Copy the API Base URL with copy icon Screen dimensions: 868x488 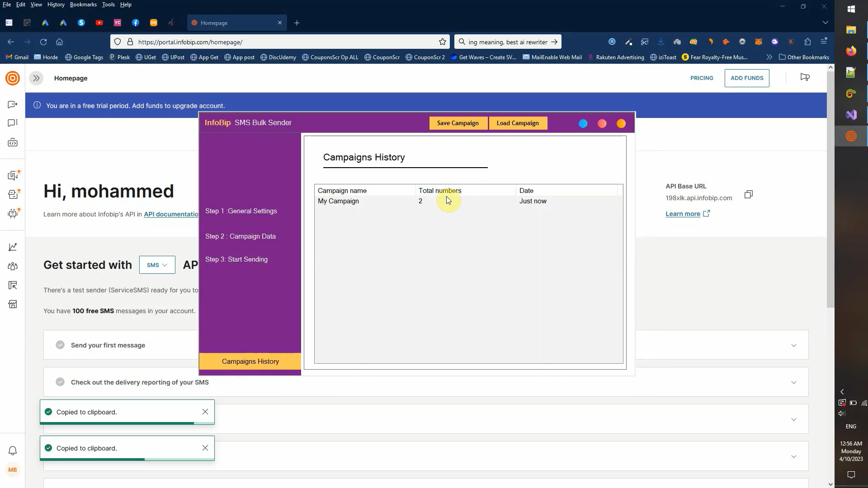point(749,194)
